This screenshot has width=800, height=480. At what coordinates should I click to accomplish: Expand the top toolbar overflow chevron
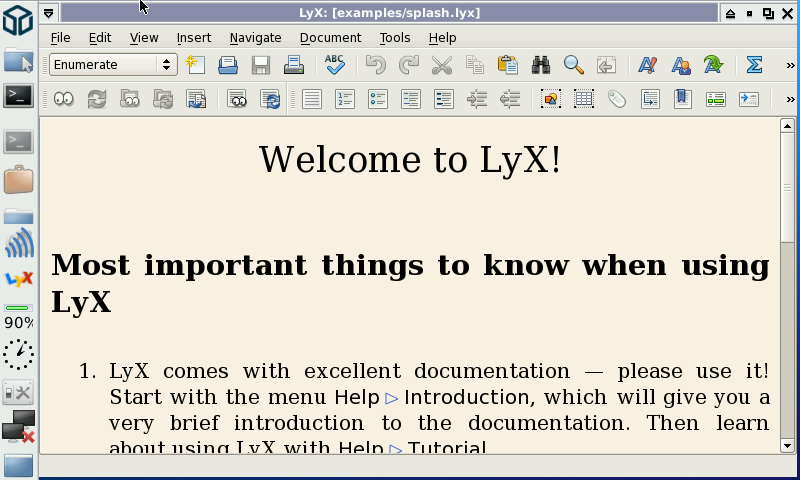click(789, 65)
